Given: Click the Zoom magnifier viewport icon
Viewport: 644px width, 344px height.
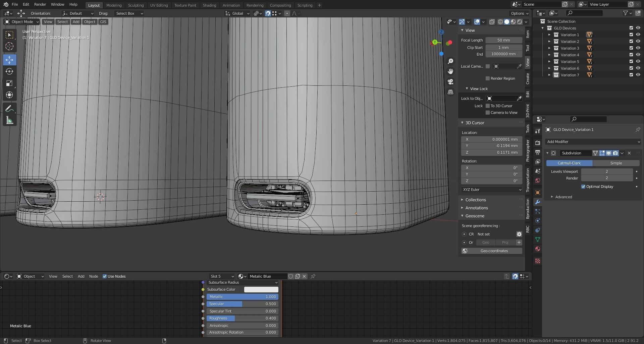Looking at the screenshot, I should 450,61.
